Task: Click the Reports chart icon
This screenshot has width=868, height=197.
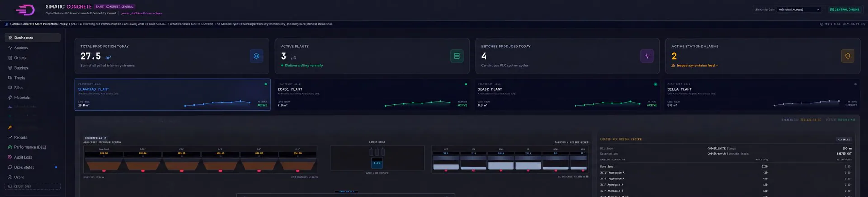Action: [x=10, y=137]
